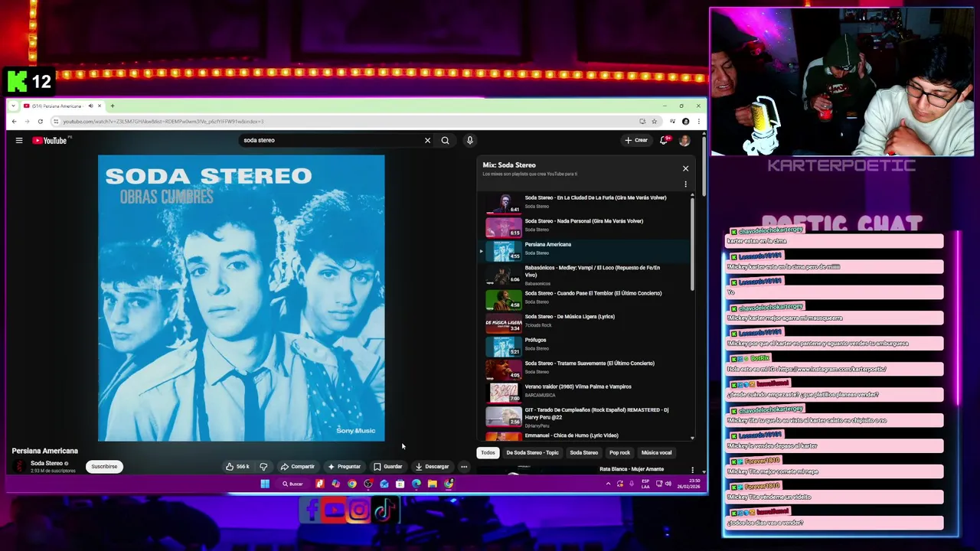
Task: Select the Todos filter chip
Action: pyautogui.click(x=488, y=452)
